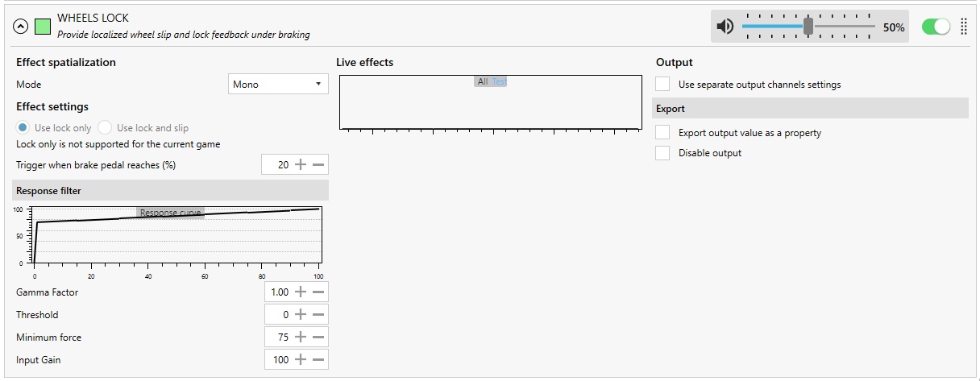Decrease brake pedal trigger percentage with minus
Screen dimensions: 980x381
[318, 164]
